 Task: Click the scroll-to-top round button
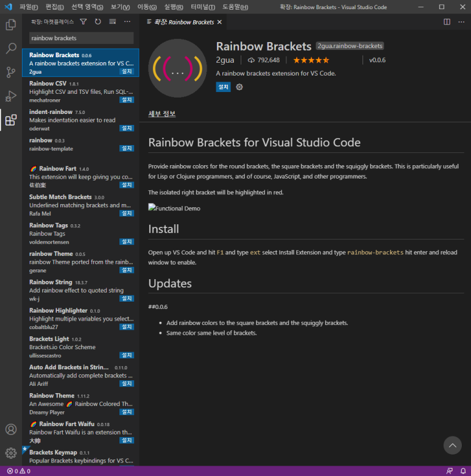(x=453, y=446)
